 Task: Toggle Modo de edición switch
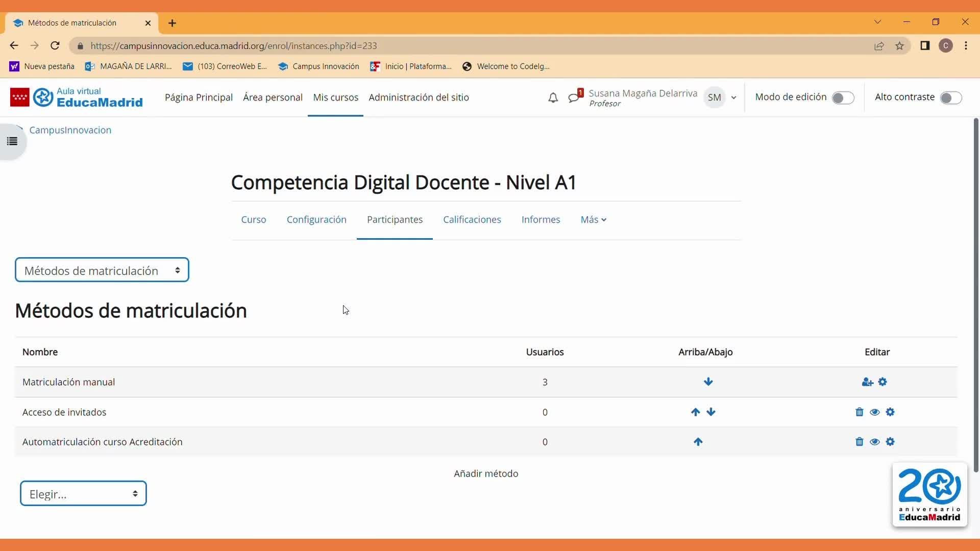[843, 98]
